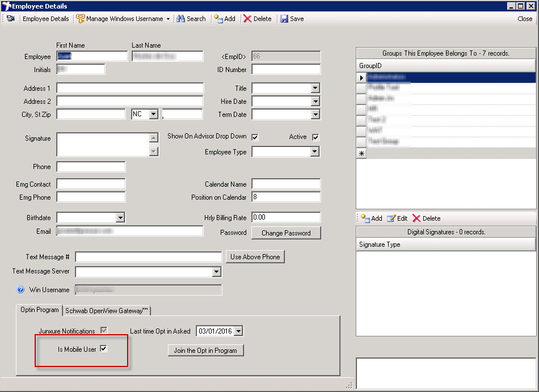The height and width of the screenshot is (392, 539).
Task: Switch to the Optin Program tab
Action: [40, 310]
